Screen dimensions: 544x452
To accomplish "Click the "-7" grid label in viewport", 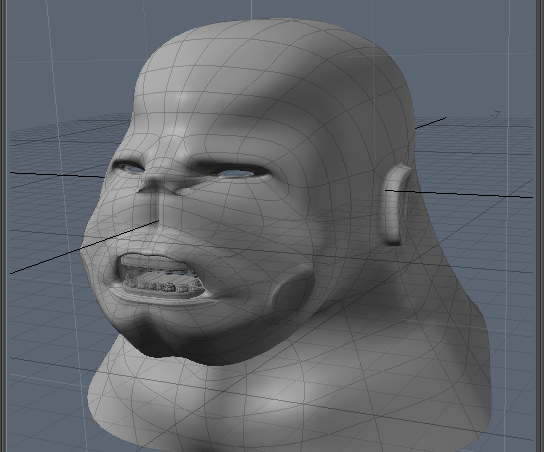I will [x=496, y=114].
